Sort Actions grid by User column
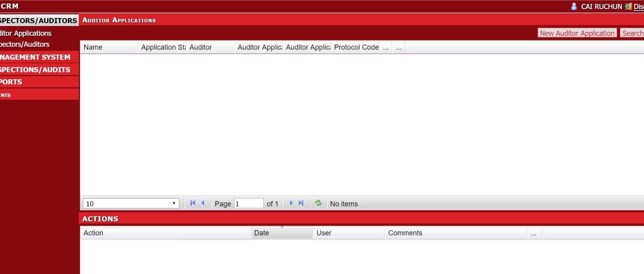This screenshot has height=274, width=644. [x=349, y=233]
